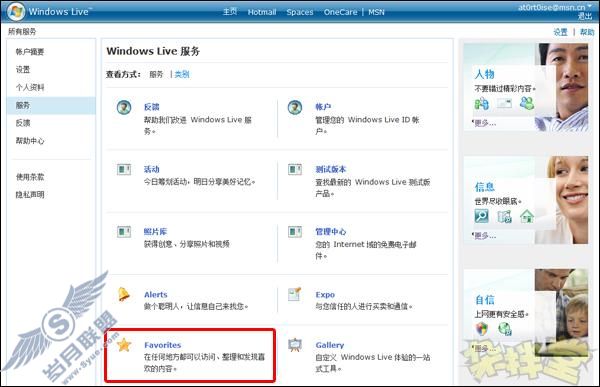This screenshot has height=387, width=600.
Task: Select 反馈 in left sidebar
Action: click(x=23, y=123)
